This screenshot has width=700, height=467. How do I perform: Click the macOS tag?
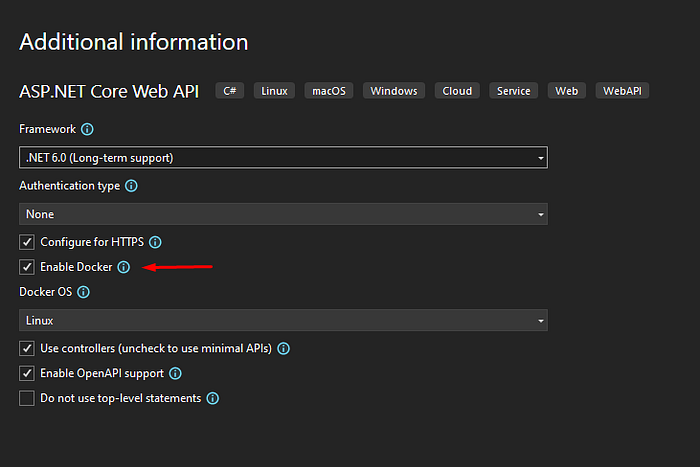(329, 91)
